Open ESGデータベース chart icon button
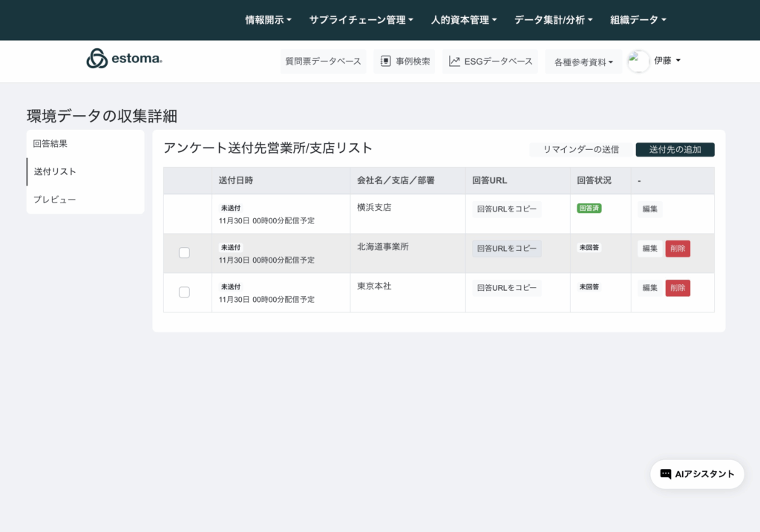The image size is (760, 532). click(454, 62)
